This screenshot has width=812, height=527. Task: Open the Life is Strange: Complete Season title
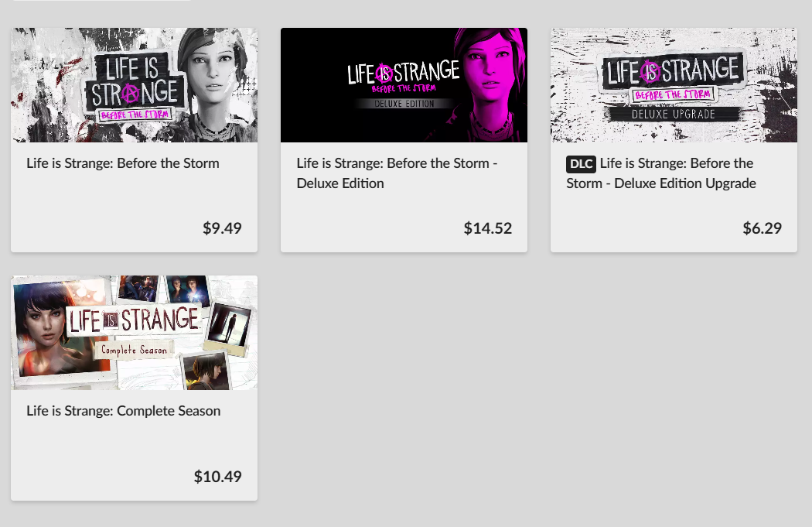click(x=123, y=411)
